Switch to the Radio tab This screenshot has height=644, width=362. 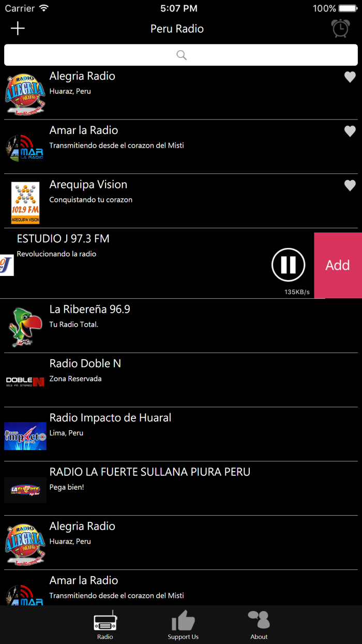pyautogui.click(x=105, y=625)
